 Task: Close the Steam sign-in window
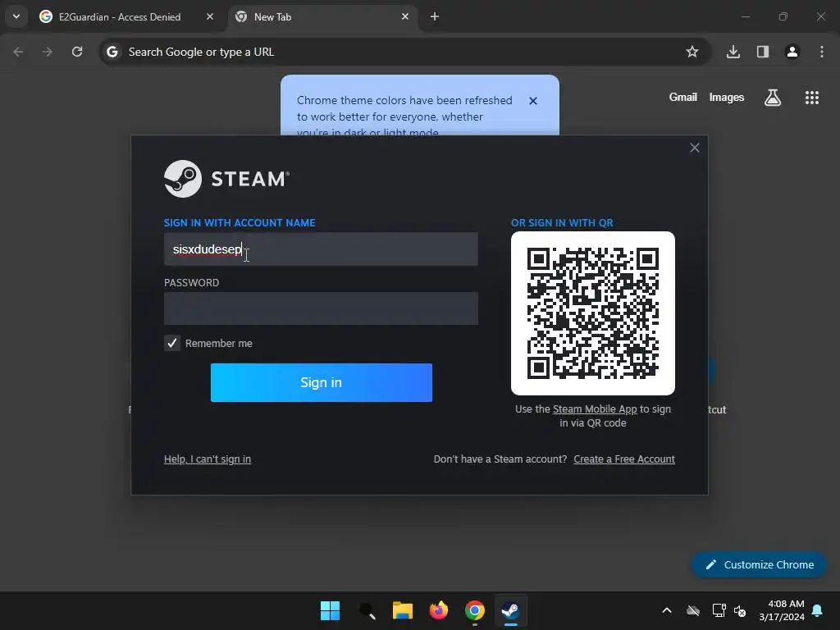click(695, 148)
